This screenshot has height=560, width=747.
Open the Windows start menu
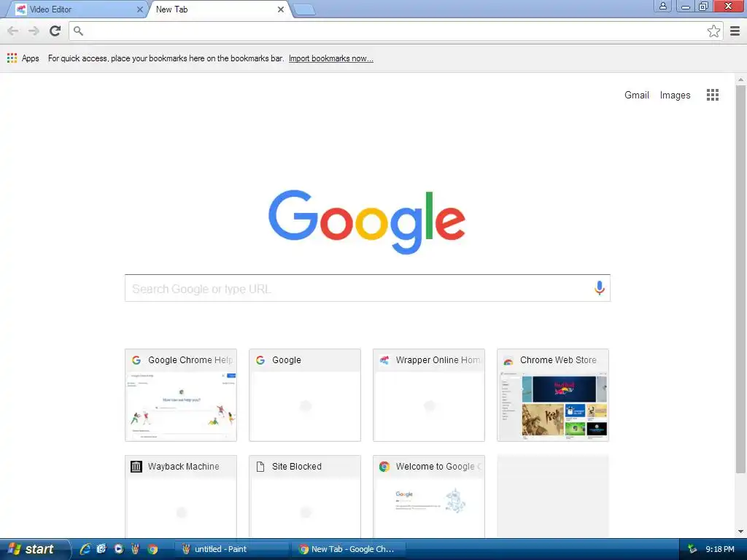[34, 549]
